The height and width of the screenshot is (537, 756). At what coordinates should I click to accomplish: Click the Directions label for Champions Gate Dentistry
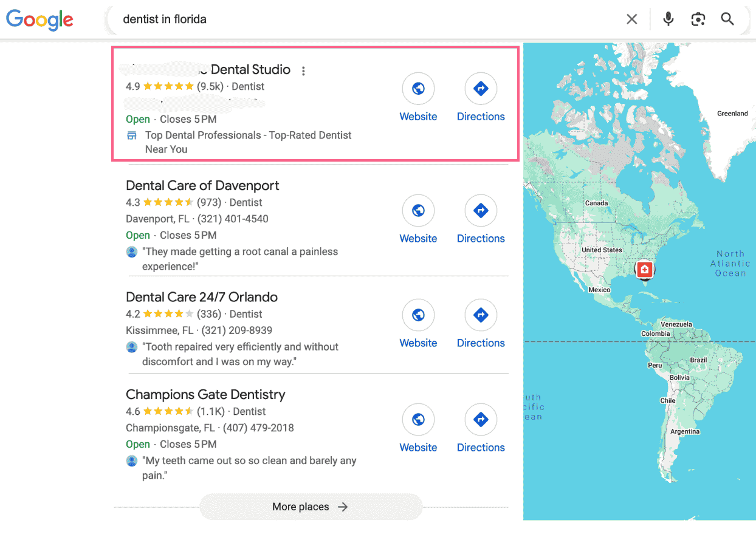click(x=481, y=448)
